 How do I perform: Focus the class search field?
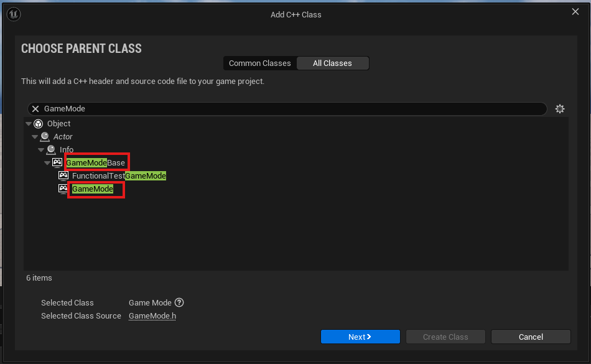tap(287, 109)
